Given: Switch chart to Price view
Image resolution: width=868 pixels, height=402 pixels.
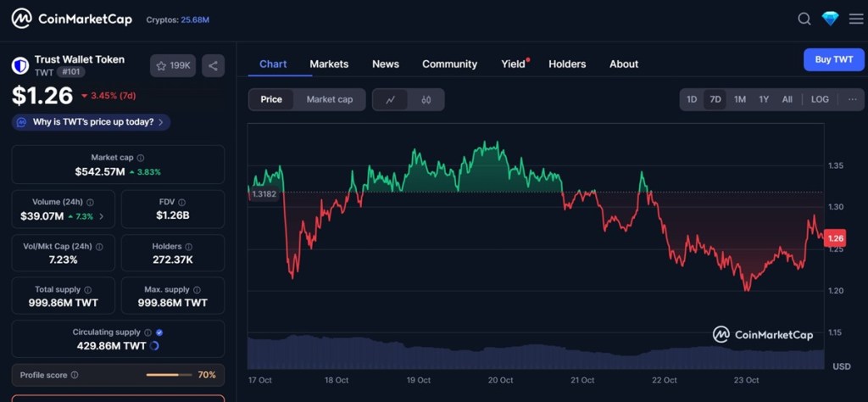Looking at the screenshot, I should [271, 100].
